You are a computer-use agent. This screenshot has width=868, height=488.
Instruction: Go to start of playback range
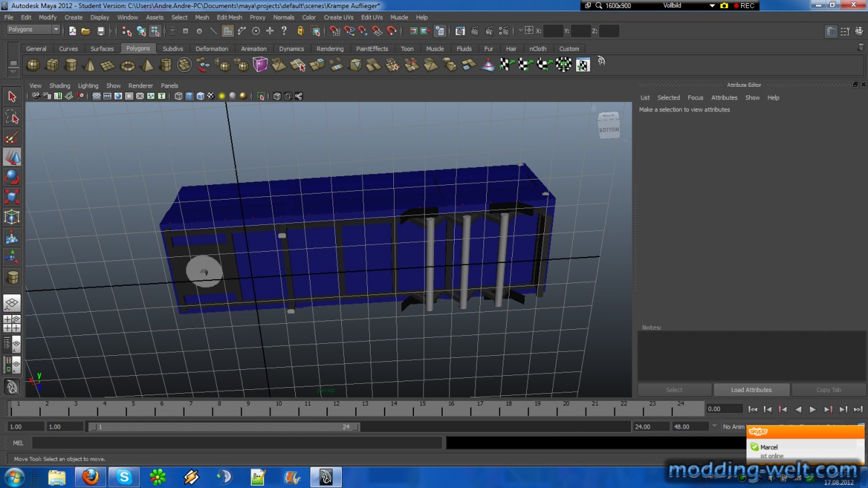point(752,409)
